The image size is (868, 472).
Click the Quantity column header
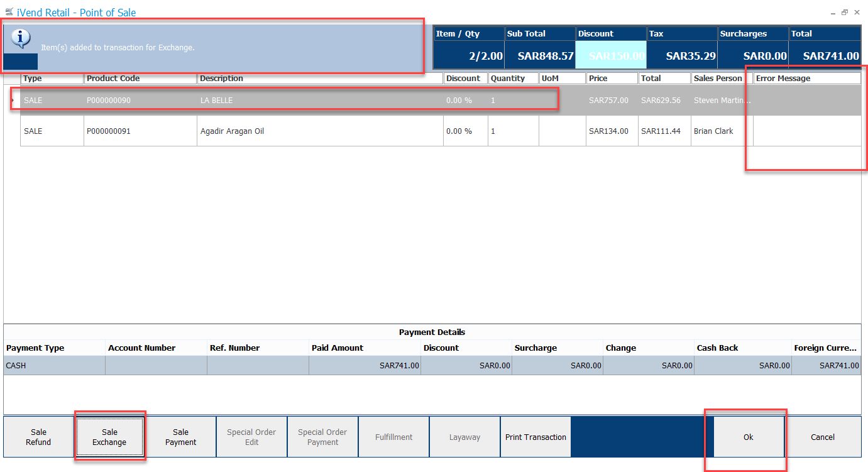513,79
